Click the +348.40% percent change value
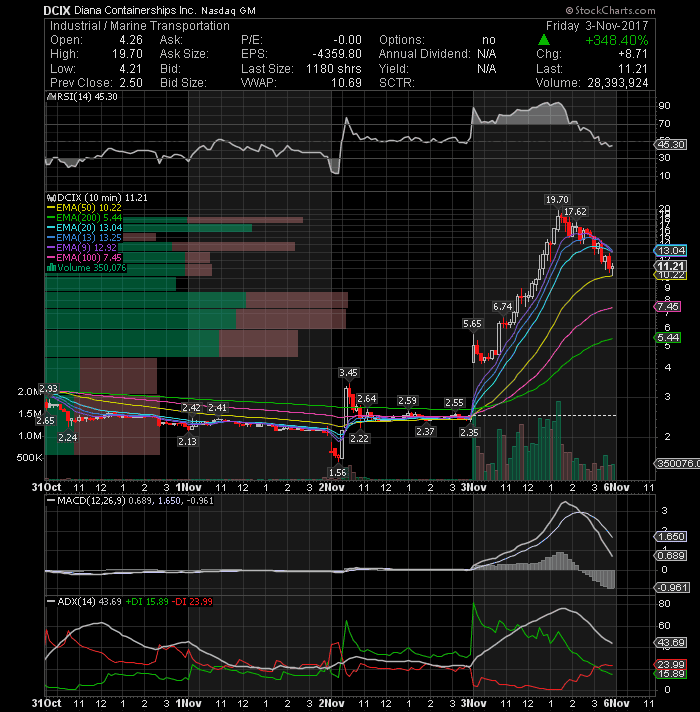Image resolution: width=700 pixels, height=712 pixels. pos(617,40)
